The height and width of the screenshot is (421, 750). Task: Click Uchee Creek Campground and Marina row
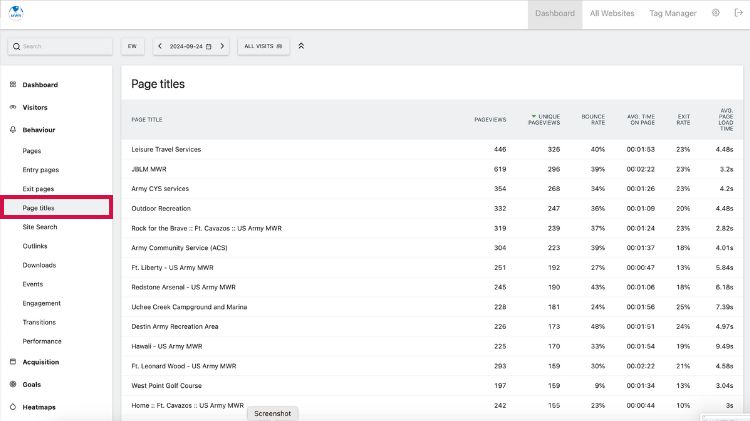(432, 307)
